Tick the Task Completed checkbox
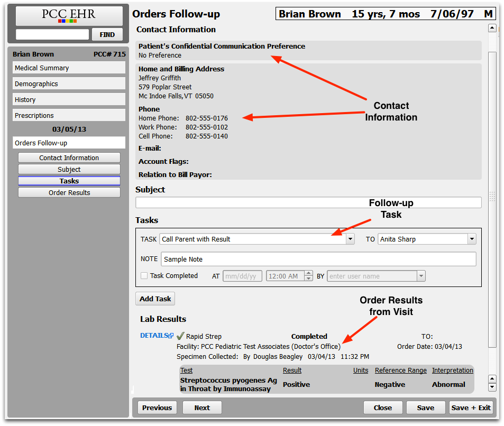This screenshot has width=504, height=426. tap(144, 276)
